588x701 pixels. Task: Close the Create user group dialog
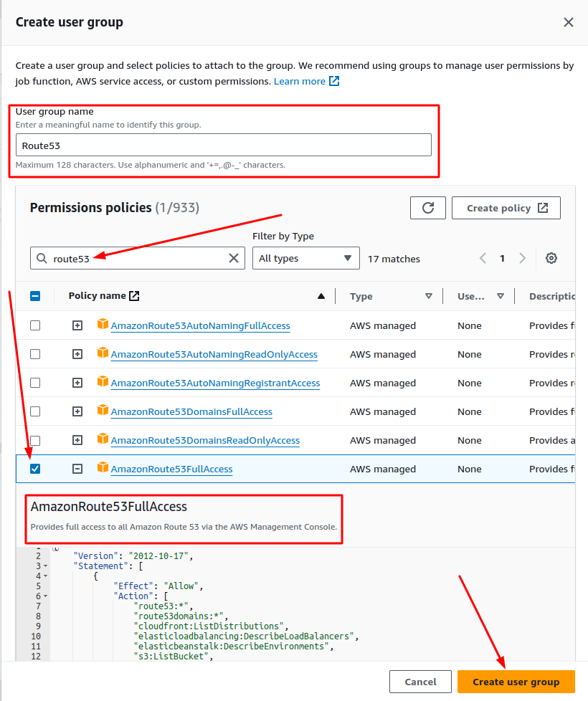[569, 22]
